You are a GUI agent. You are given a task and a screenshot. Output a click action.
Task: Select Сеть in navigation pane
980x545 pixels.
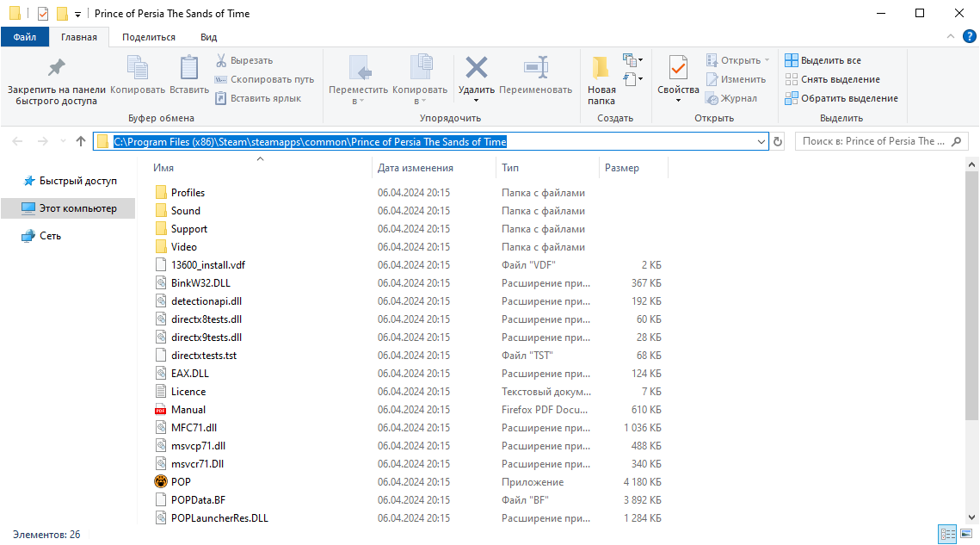pyautogui.click(x=41, y=236)
